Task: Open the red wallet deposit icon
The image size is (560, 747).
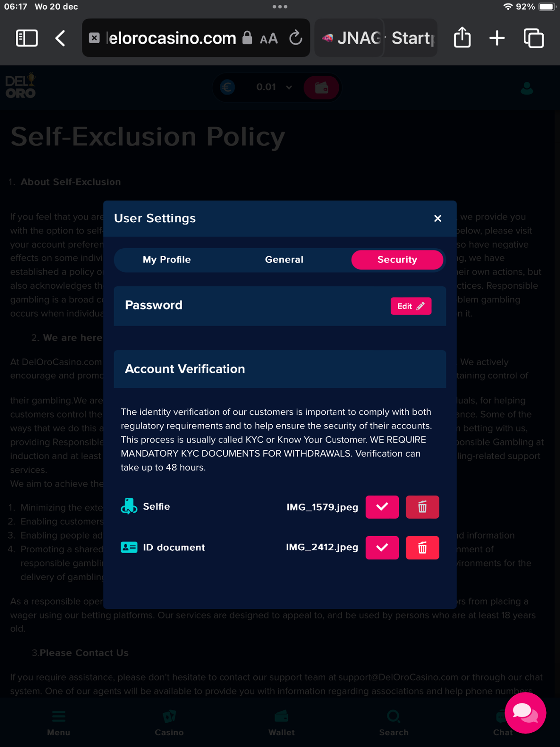Action: point(322,88)
